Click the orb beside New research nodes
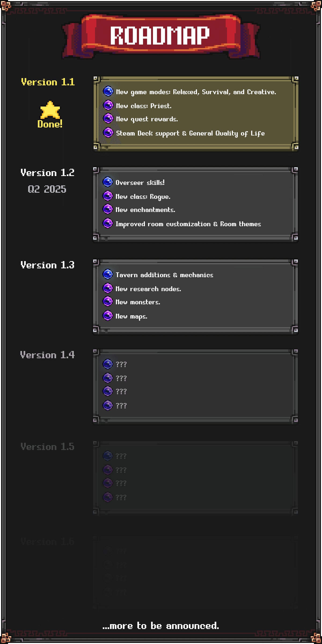The width and height of the screenshot is (322, 644). pos(108,288)
